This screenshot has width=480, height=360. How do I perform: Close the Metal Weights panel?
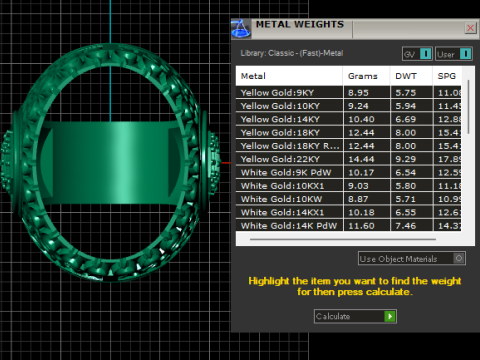click(470, 28)
